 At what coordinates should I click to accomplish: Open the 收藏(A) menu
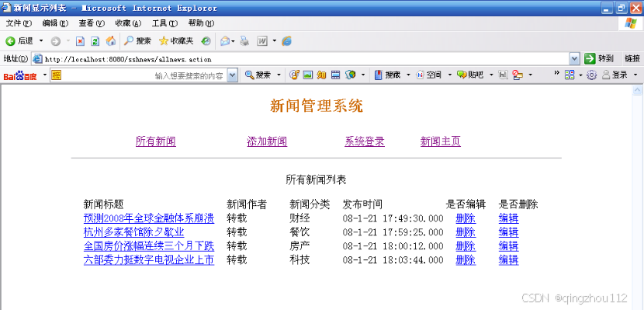pos(128,23)
